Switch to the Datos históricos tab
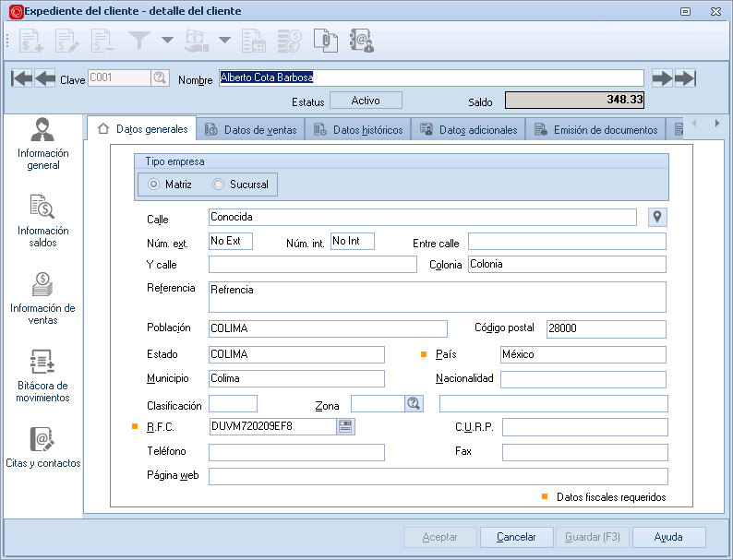733x560 pixels. (358, 130)
